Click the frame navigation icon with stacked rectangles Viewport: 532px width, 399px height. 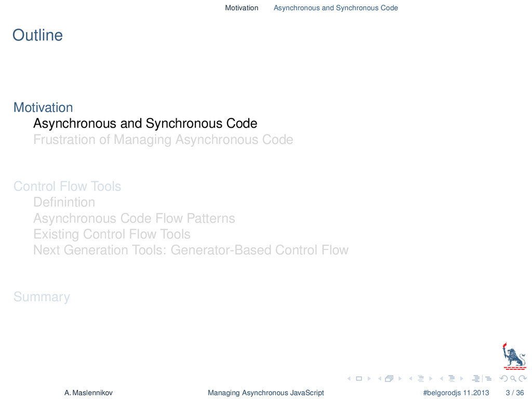(390, 379)
